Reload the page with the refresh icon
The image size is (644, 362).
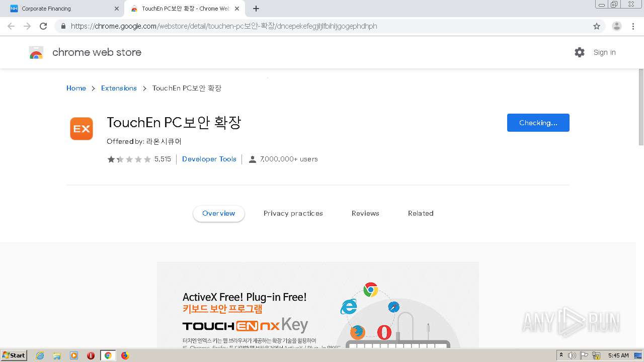(43, 26)
